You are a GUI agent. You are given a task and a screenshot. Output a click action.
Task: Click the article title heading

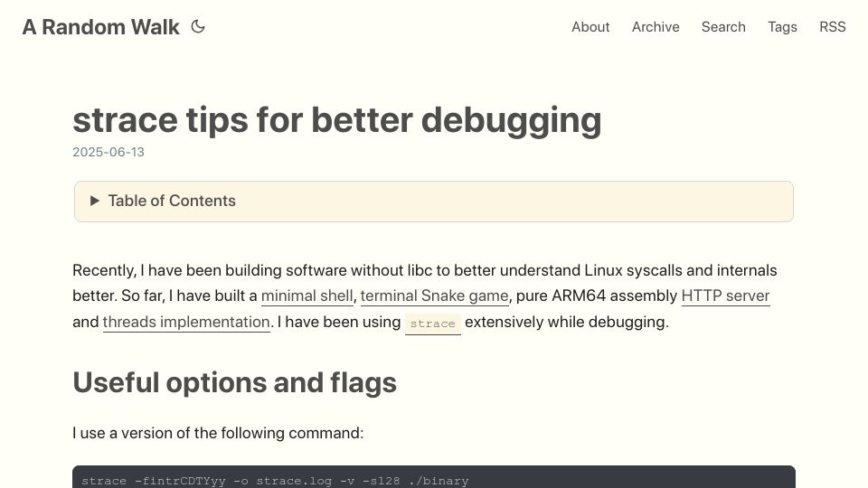[336, 119]
